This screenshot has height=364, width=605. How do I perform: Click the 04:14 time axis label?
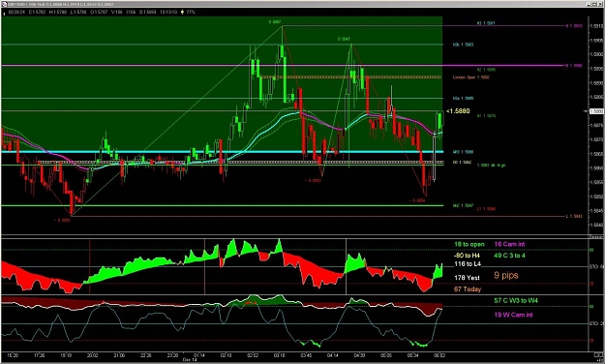(333, 355)
